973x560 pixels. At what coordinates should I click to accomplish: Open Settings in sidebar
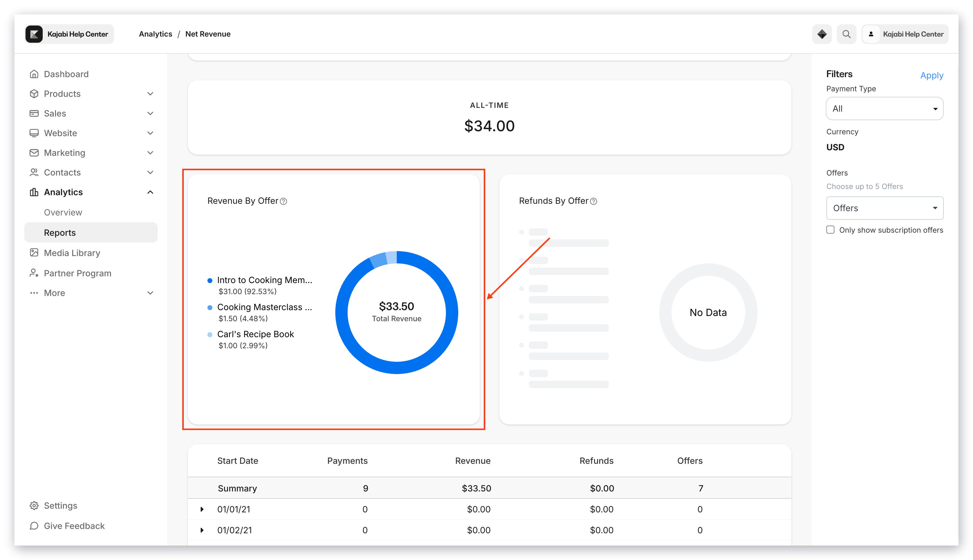60,505
